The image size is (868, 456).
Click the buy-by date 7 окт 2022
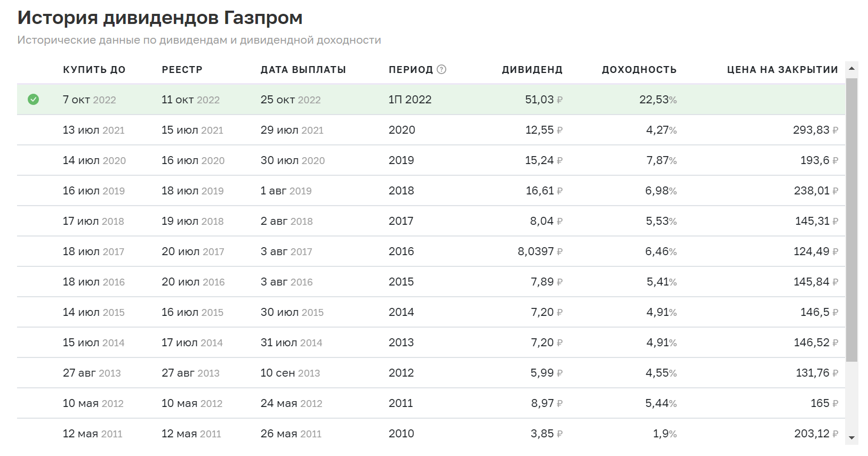point(90,100)
